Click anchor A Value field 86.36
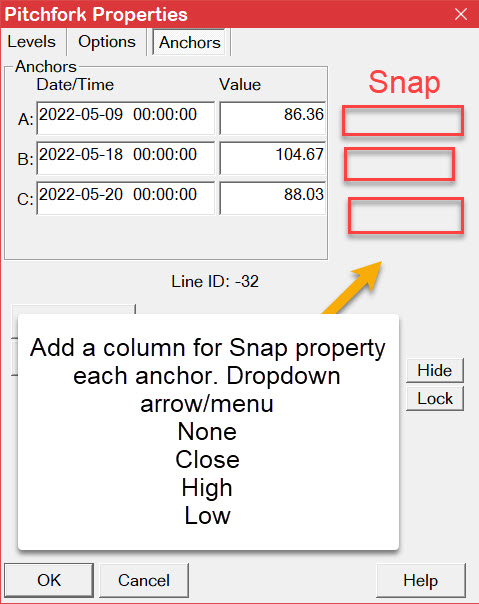The height and width of the screenshot is (604, 479). pyautogui.click(x=272, y=118)
